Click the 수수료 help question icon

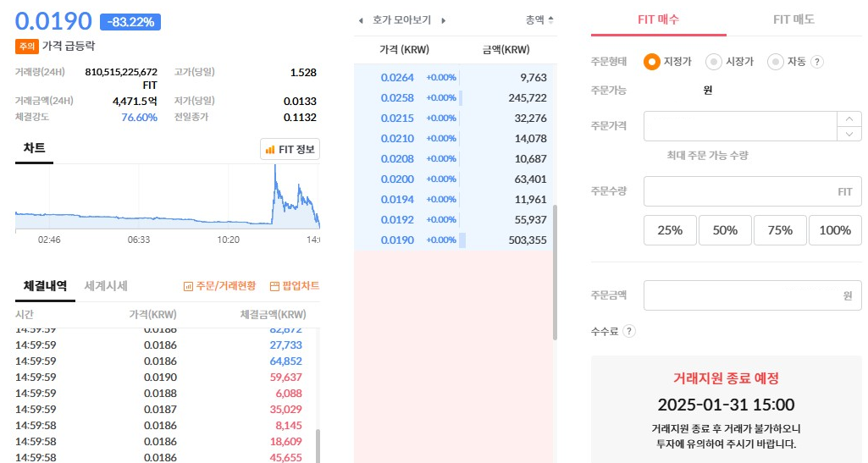coord(628,331)
